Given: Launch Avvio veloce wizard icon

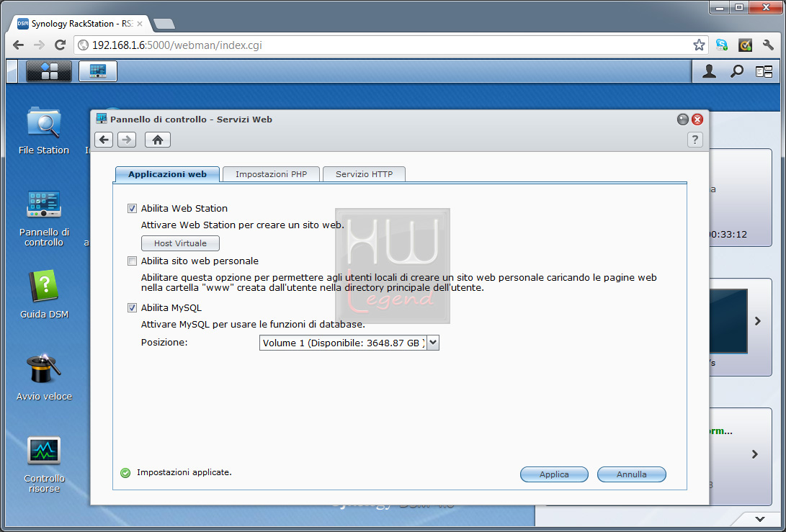Looking at the screenshot, I should 44,377.
